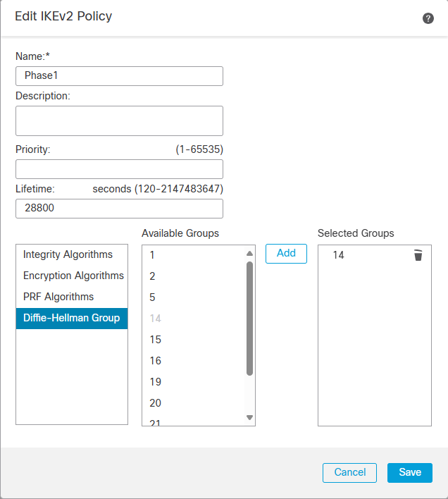This screenshot has width=448, height=499.
Task: Remove group 14 with trash icon
Action: click(x=418, y=255)
